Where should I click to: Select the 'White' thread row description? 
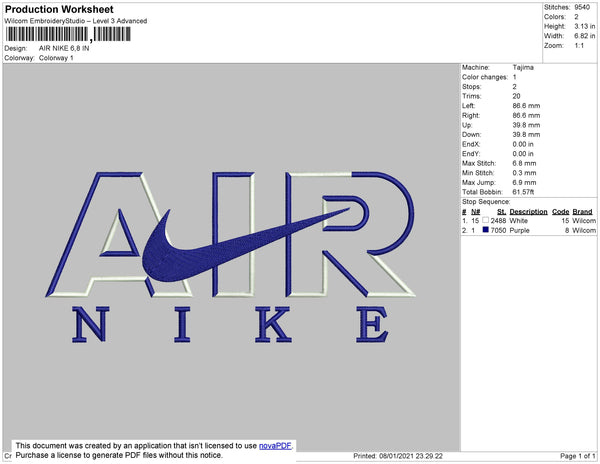(518, 221)
